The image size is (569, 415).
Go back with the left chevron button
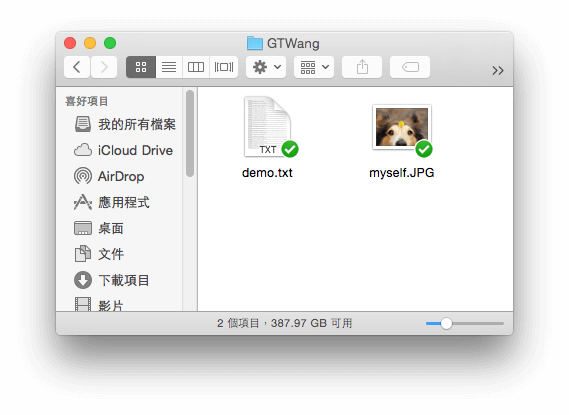tap(77, 67)
